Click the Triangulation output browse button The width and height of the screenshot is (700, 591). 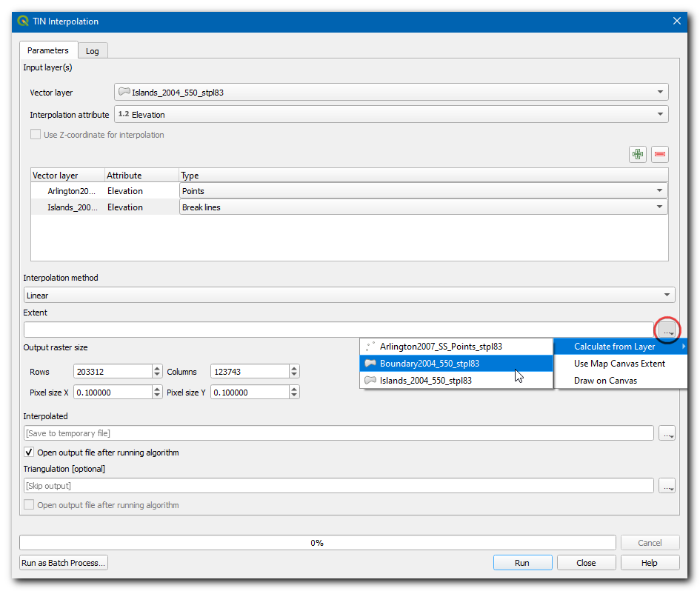click(667, 486)
